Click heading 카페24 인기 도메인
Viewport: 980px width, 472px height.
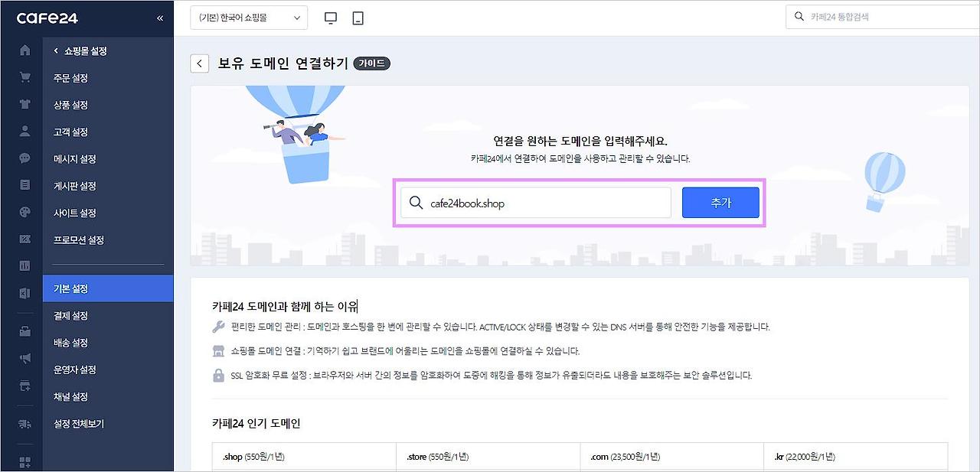point(256,424)
